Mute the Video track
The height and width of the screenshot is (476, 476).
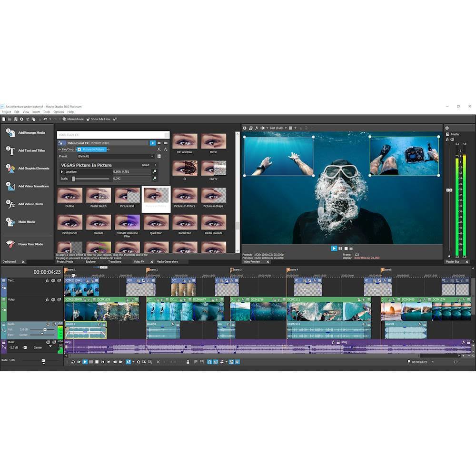(x=53, y=299)
